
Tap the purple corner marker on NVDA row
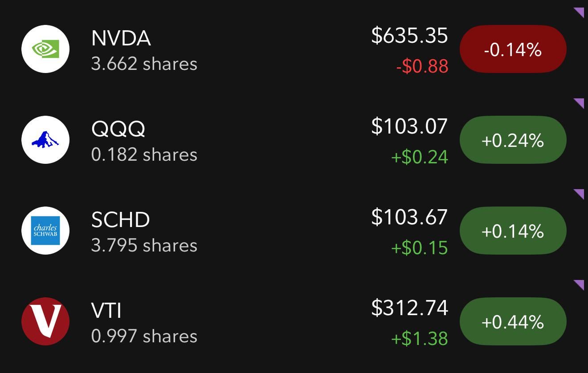[580, 12]
